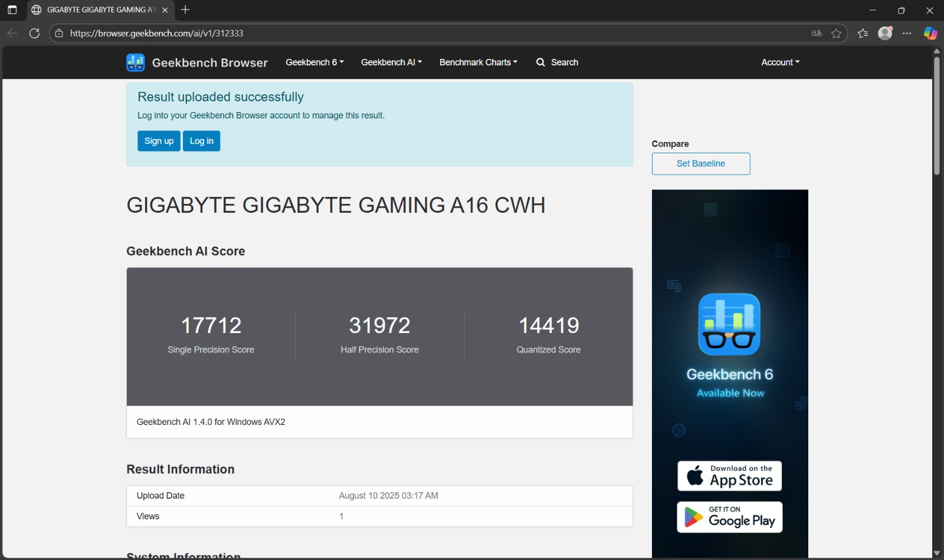Viewport: 944px width, 560px height.
Task: Launch the Copilot sidebar
Action: 930,33
